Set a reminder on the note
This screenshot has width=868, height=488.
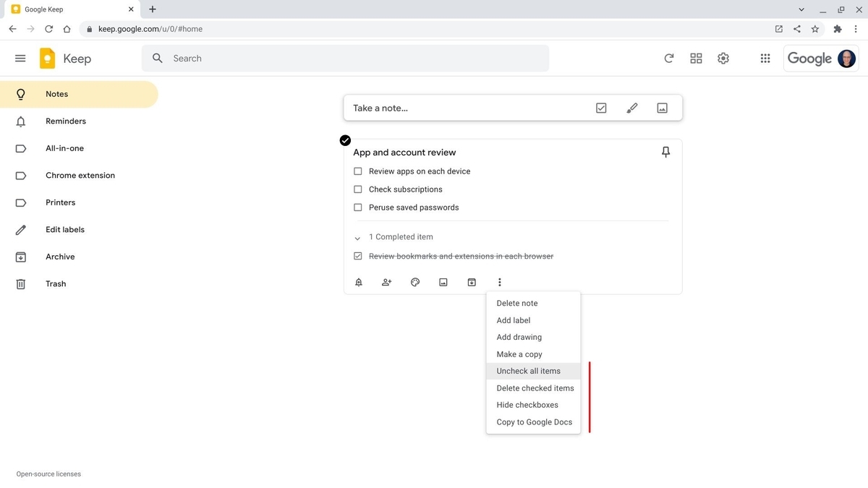coord(358,282)
